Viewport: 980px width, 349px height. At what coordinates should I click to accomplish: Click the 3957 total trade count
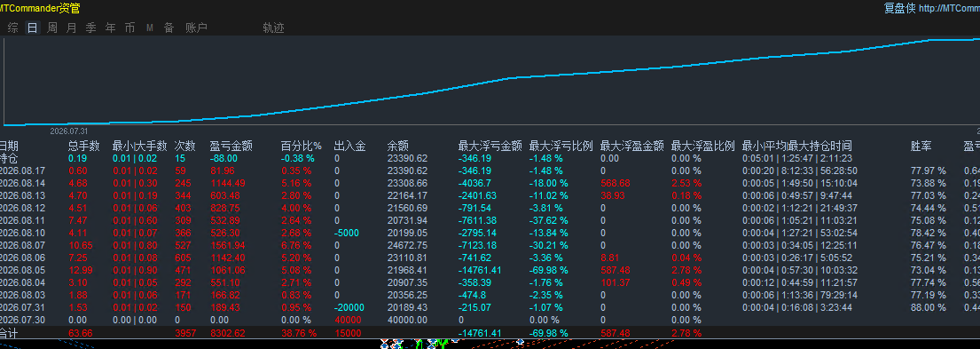click(x=184, y=333)
